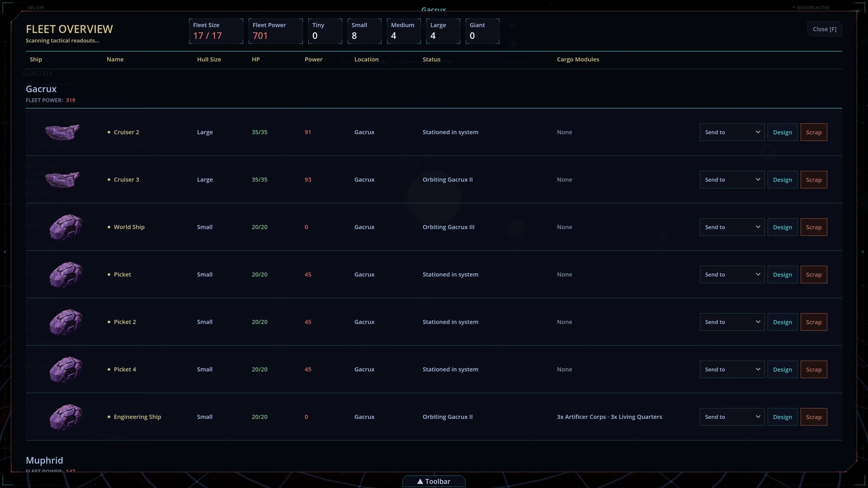Close the Fleet Overview panel

point(825,29)
